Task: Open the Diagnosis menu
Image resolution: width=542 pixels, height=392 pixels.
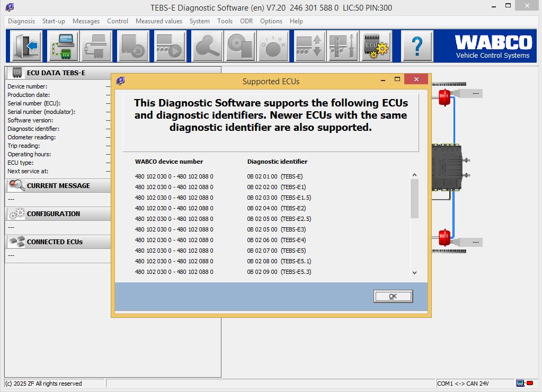Action: (20, 21)
